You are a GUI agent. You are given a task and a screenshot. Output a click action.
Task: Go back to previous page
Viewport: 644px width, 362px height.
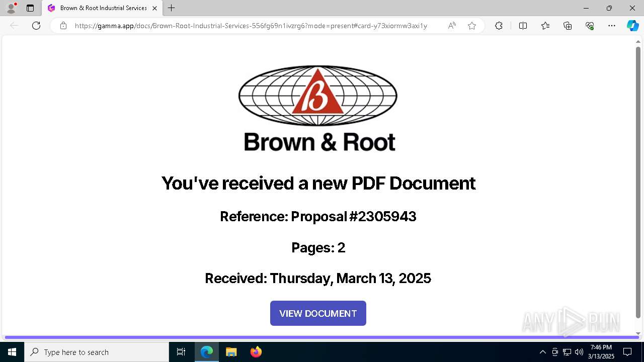(x=14, y=26)
